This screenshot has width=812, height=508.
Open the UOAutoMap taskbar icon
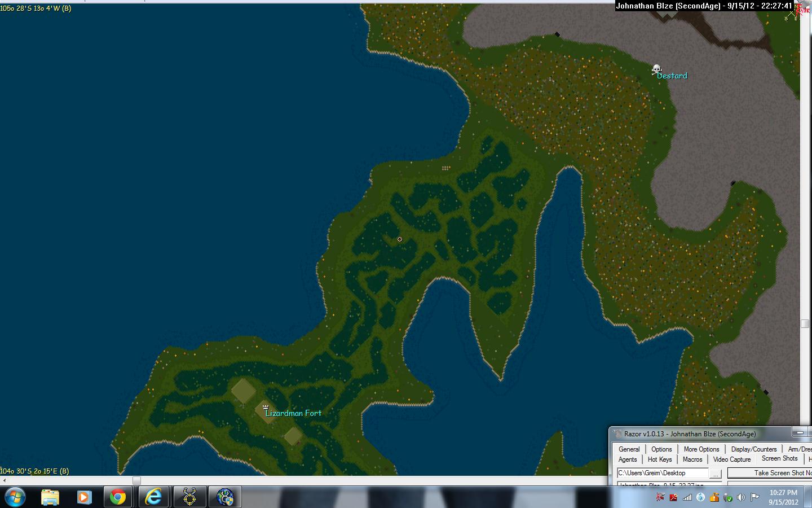pyautogui.click(x=189, y=497)
